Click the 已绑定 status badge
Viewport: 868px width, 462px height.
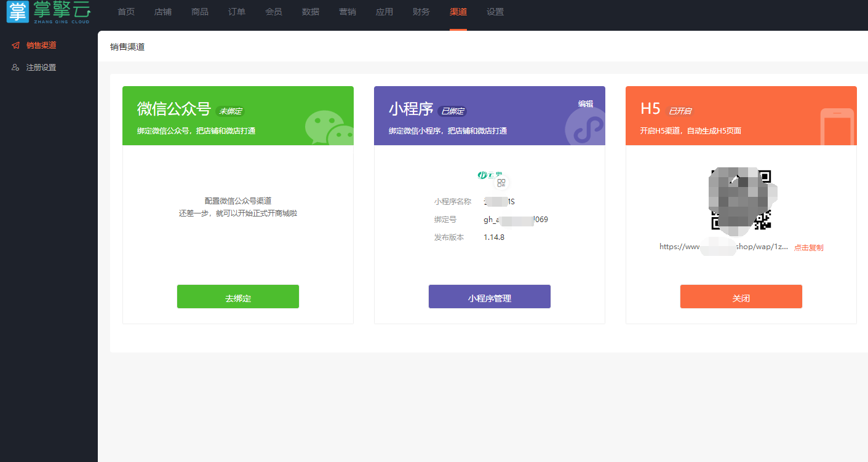[452, 111]
